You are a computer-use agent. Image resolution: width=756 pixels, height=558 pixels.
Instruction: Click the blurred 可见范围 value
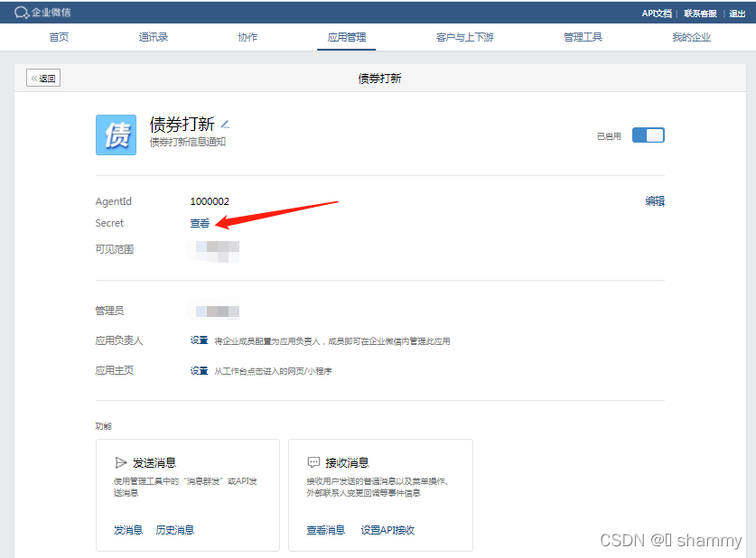point(215,251)
